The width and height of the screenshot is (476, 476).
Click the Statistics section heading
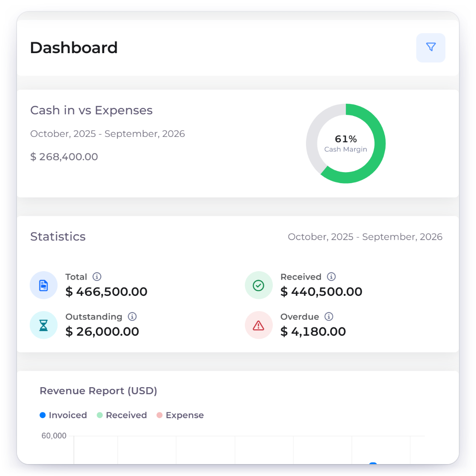[x=58, y=236]
